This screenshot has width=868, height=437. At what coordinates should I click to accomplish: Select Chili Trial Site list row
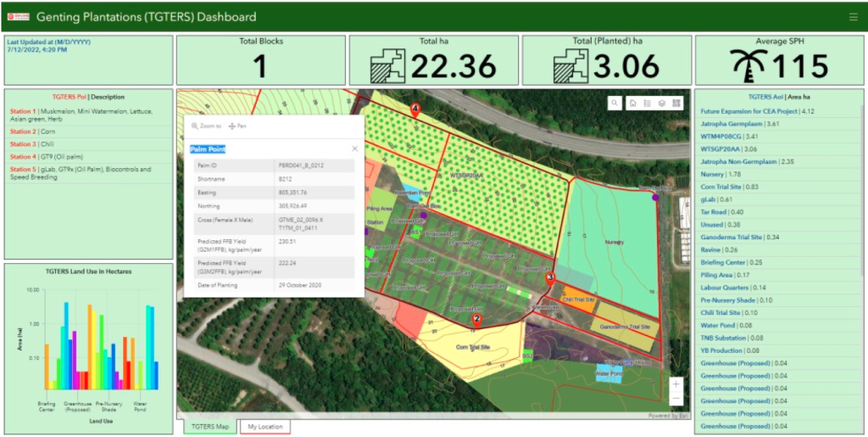pyautogui.click(x=779, y=313)
